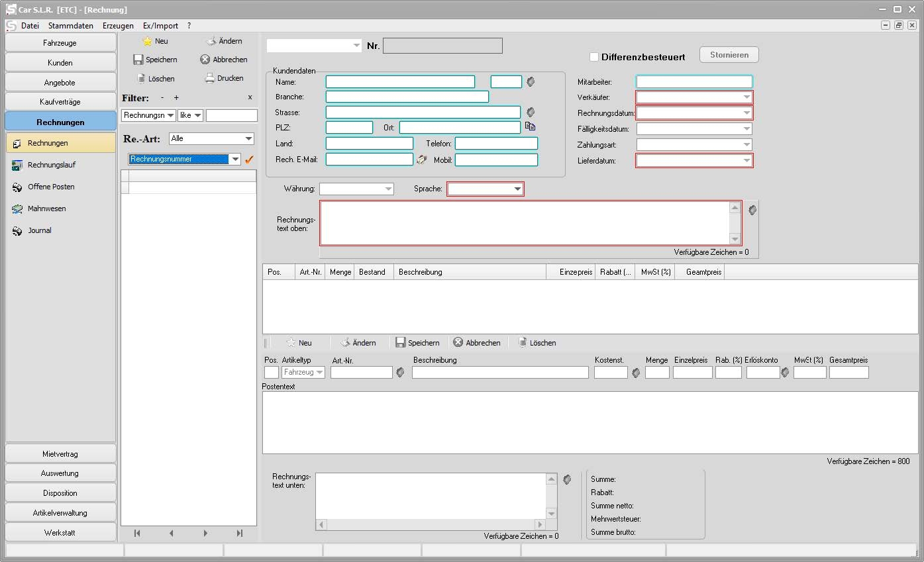This screenshot has height=562, width=924.
Task: Click the Stornieren button
Action: (x=729, y=55)
